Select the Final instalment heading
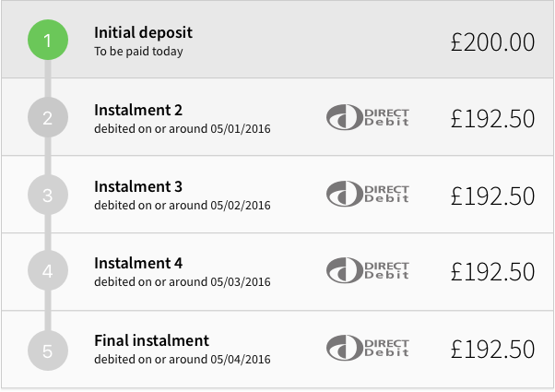 click(x=151, y=340)
